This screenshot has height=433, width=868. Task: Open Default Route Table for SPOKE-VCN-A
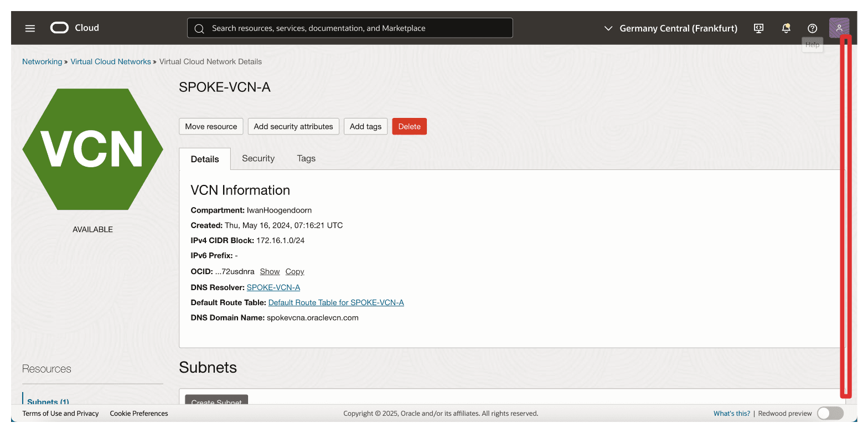pos(336,302)
